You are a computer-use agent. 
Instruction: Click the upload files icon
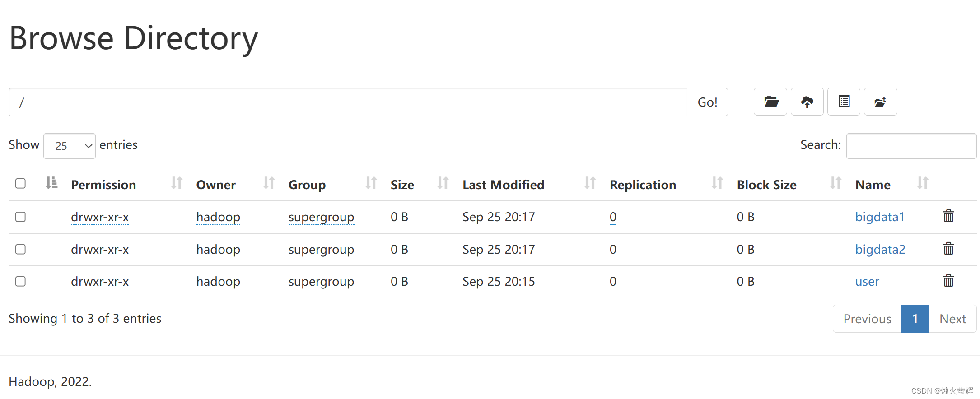tap(807, 102)
